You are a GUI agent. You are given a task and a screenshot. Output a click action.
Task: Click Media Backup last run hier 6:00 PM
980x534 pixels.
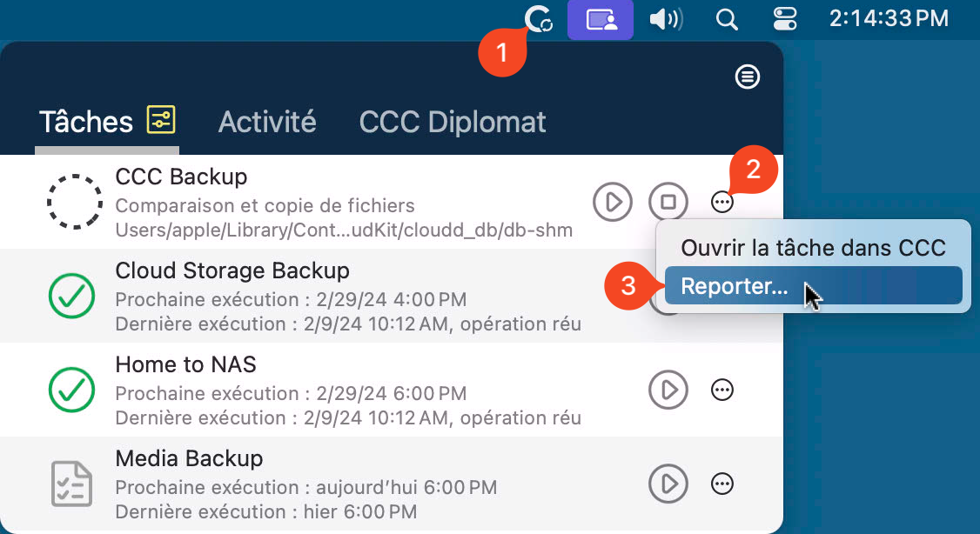tap(266, 511)
